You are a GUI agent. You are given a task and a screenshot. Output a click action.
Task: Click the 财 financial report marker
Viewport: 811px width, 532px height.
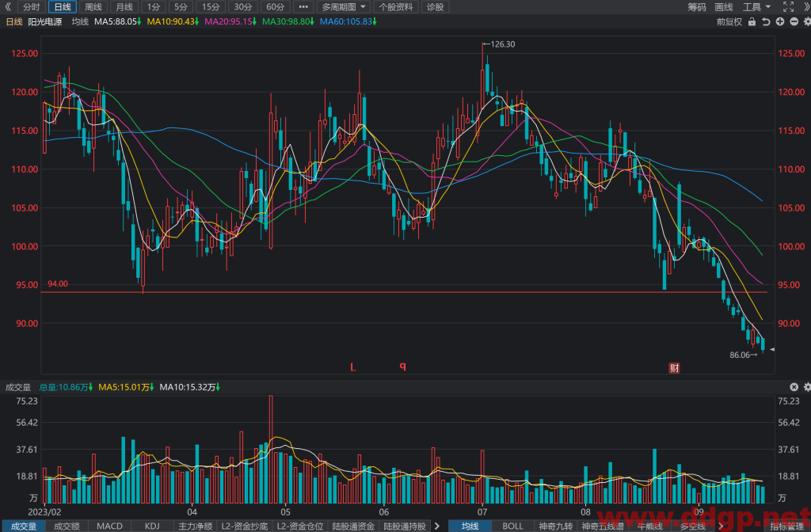point(675,367)
